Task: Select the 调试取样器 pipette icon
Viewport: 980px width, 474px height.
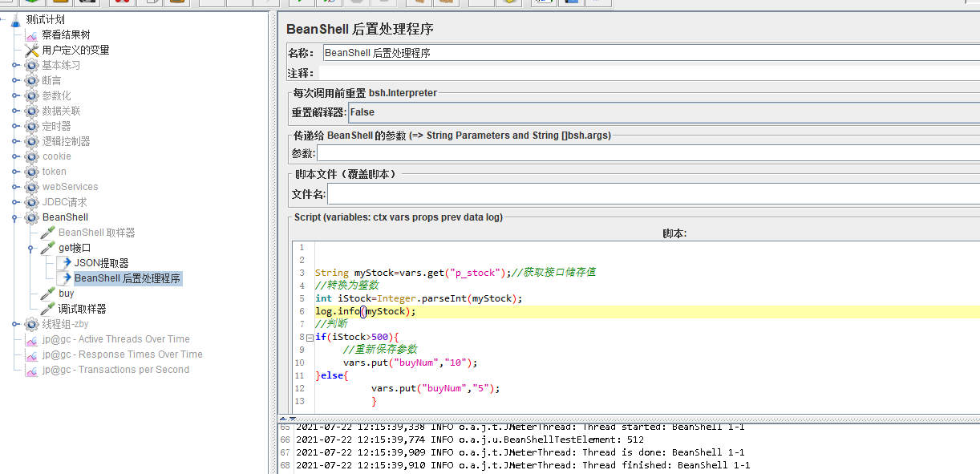Action: [x=47, y=309]
